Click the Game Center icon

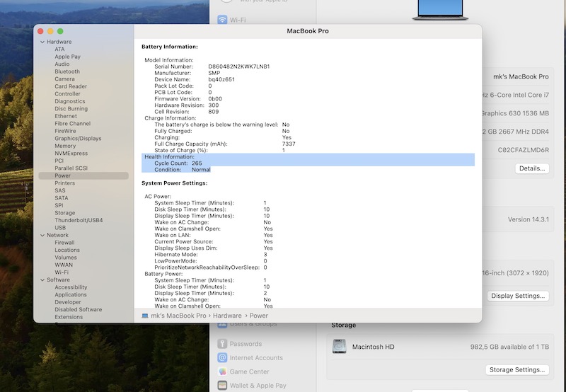[223, 371]
